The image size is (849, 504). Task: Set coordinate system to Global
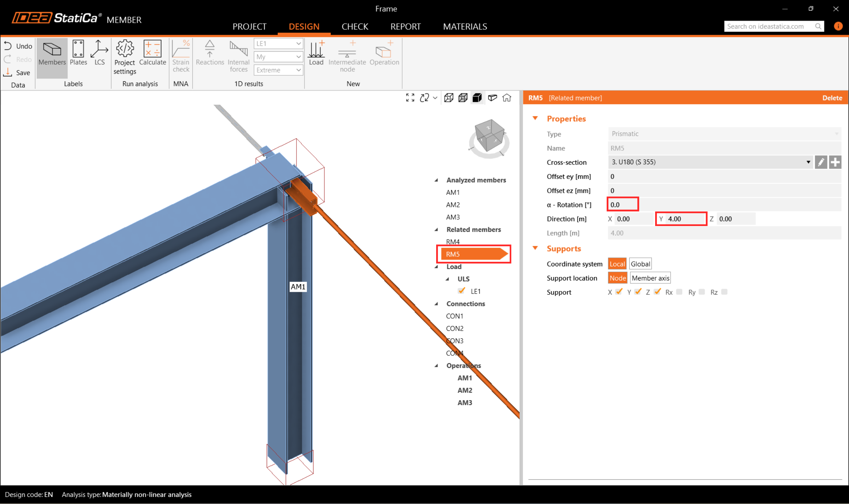tap(640, 264)
